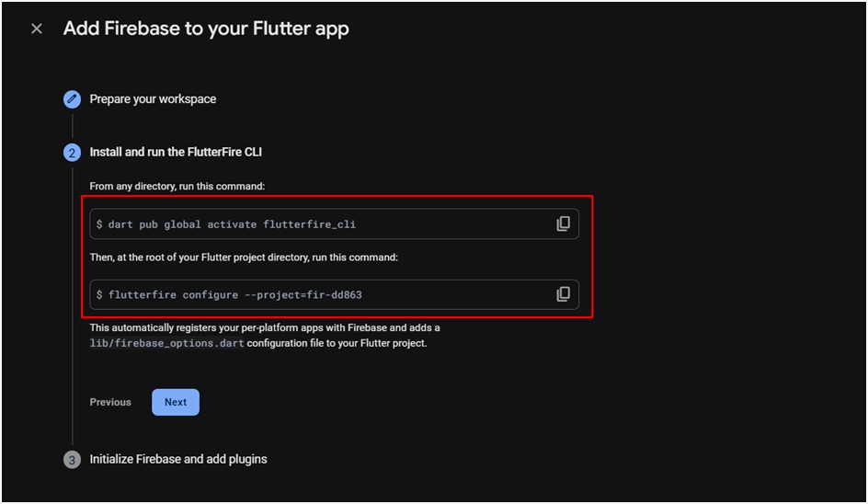Viewport: 868px width, 504px height.
Task: Click the Add Firebase to your Flutter app title
Action: [206, 29]
